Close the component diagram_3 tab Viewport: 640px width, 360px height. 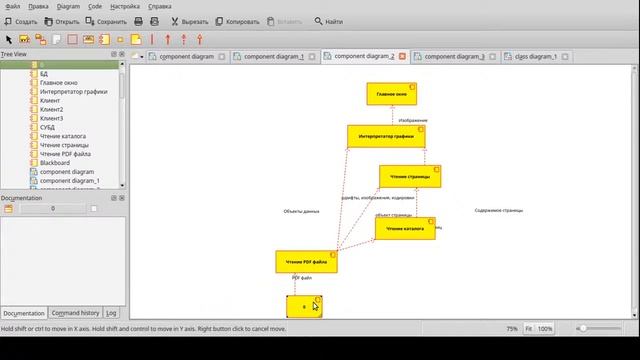click(493, 57)
